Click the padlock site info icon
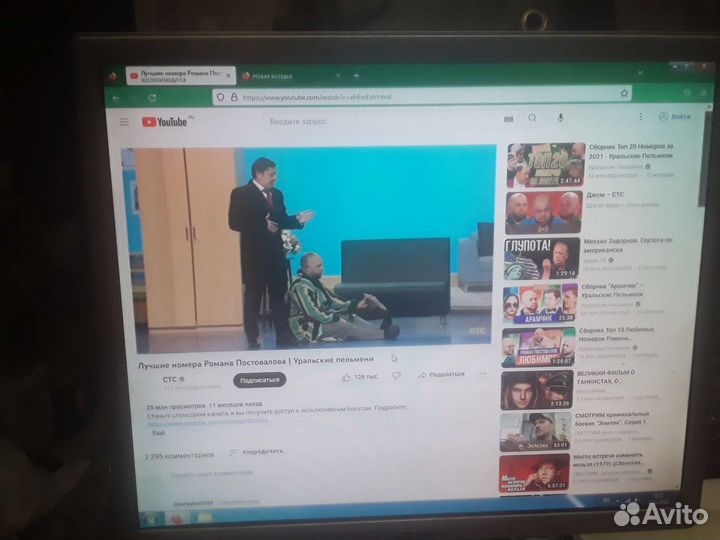The height and width of the screenshot is (540, 720). coord(234,97)
